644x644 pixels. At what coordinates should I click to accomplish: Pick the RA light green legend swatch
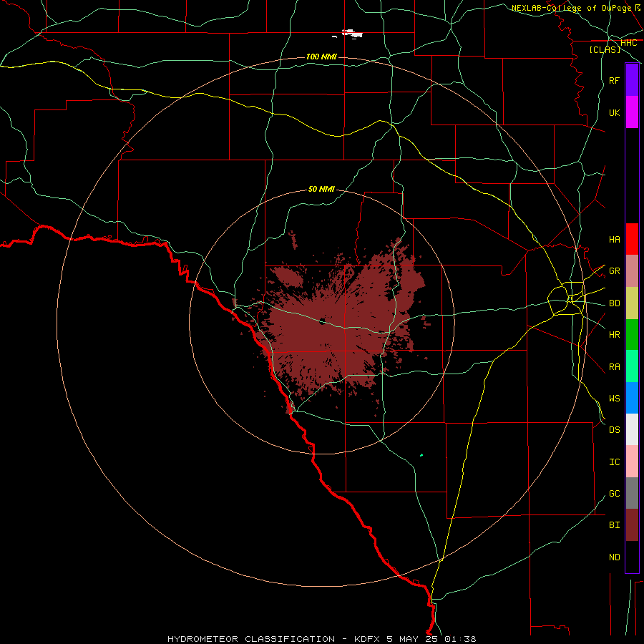click(x=632, y=366)
